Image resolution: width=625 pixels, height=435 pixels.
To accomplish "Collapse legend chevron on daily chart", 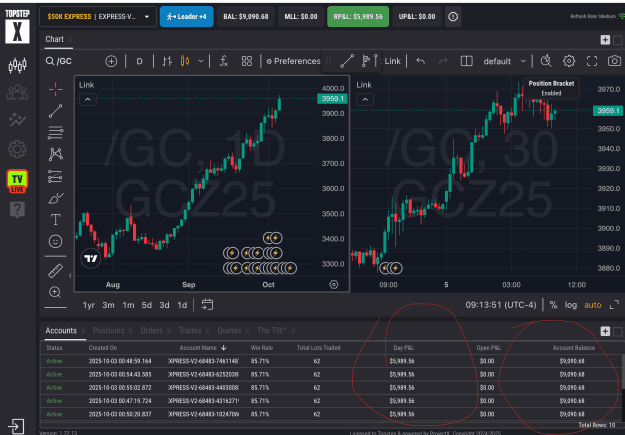I will click(88, 99).
